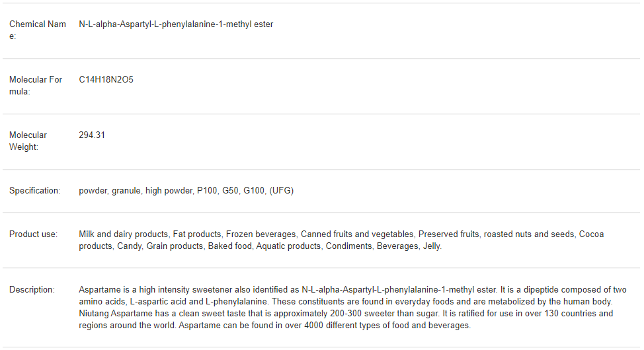Select the C14H18N2O5 formula text

click(x=106, y=80)
